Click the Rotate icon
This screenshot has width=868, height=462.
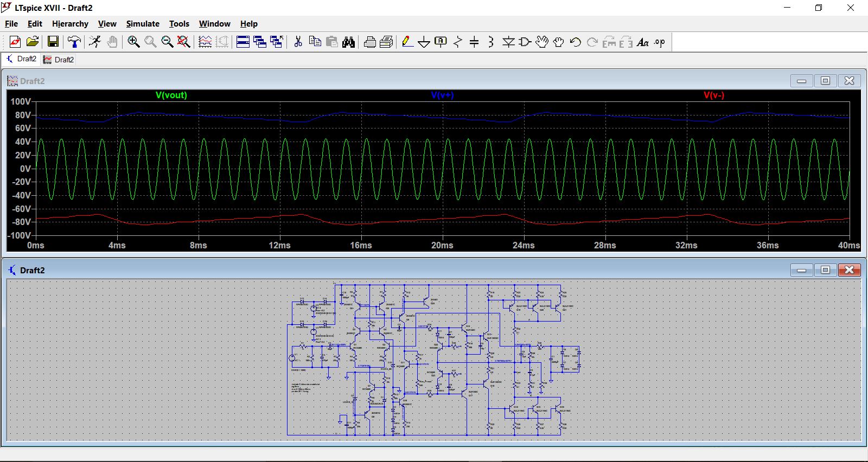click(609, 42)
